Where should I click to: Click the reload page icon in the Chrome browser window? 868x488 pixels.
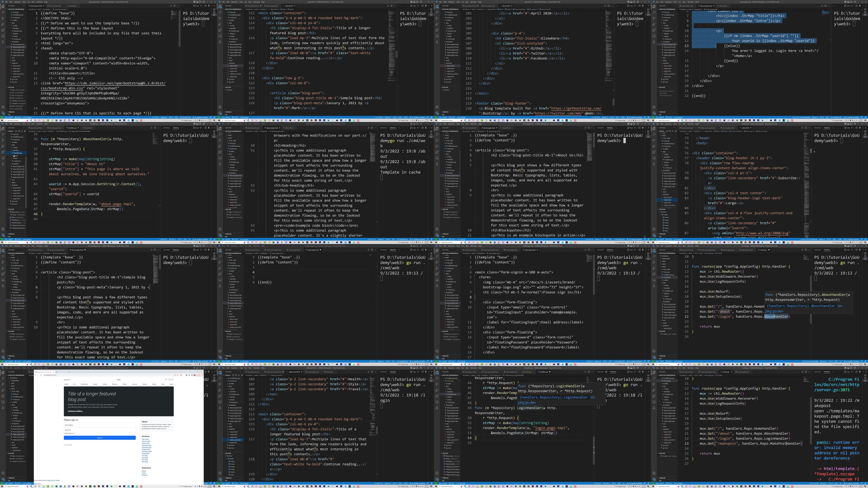pyautogui.click(x=41, y=375)
